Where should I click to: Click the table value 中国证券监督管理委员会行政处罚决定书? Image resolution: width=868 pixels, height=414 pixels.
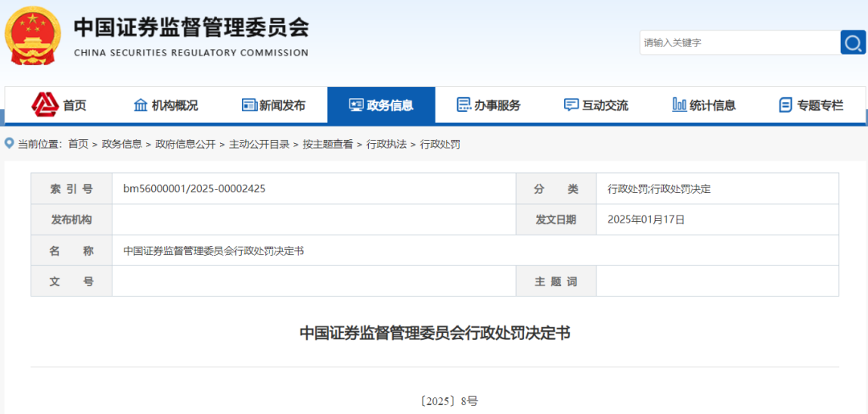[214, 251]
